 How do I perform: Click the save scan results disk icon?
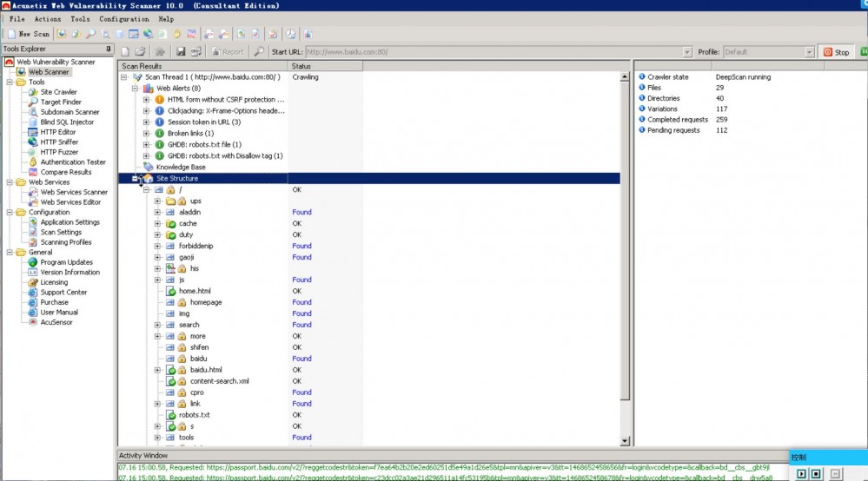pos(181,52)
